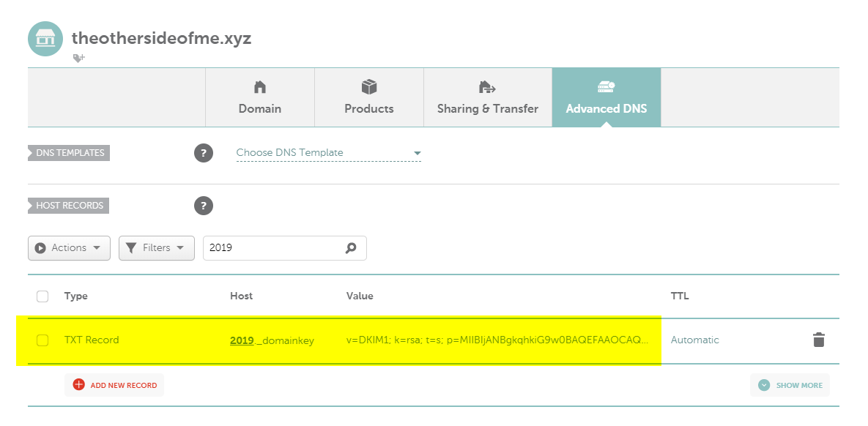Click the help icon next to DNS Templates
This screenshot has height=426, width=868.
203,153
